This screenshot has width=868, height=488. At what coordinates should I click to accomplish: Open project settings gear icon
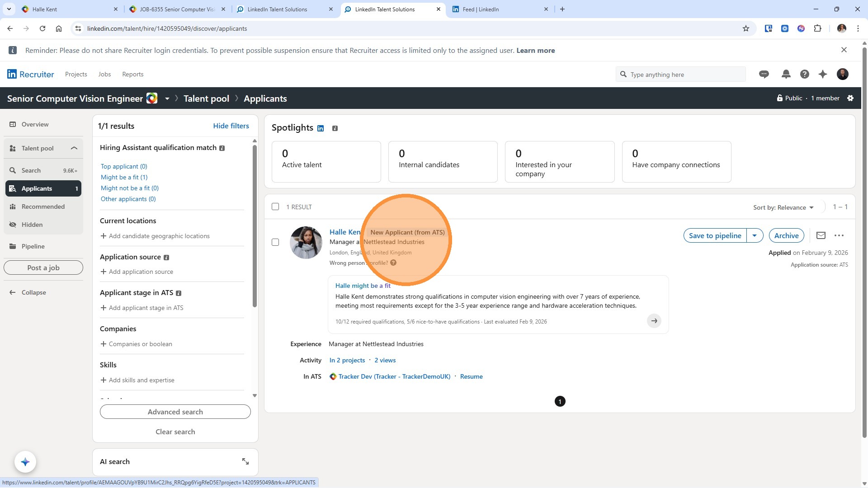click(850, 98)
